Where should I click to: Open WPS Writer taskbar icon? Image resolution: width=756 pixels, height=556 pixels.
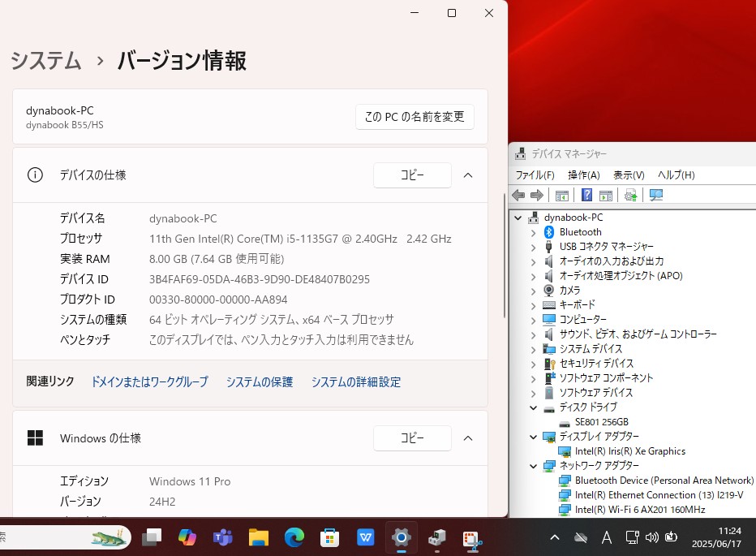[x=366, y=537]
